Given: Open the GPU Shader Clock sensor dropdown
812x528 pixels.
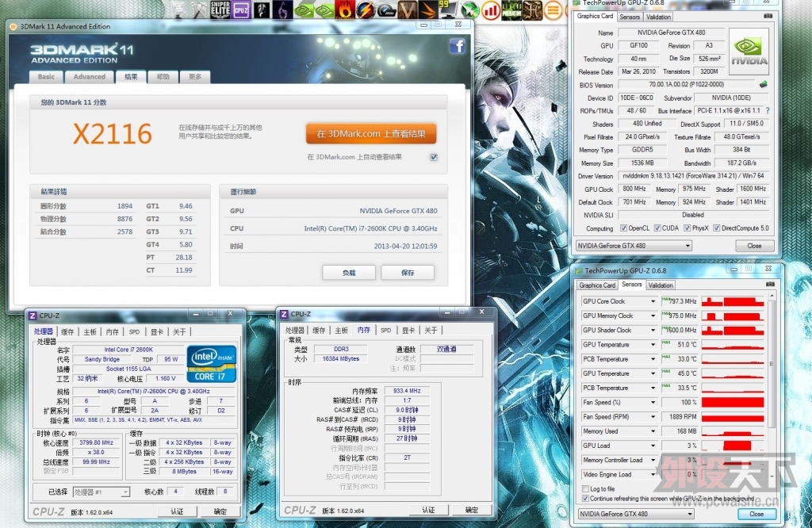Looking at the screenshot, I should pos(653,331).
